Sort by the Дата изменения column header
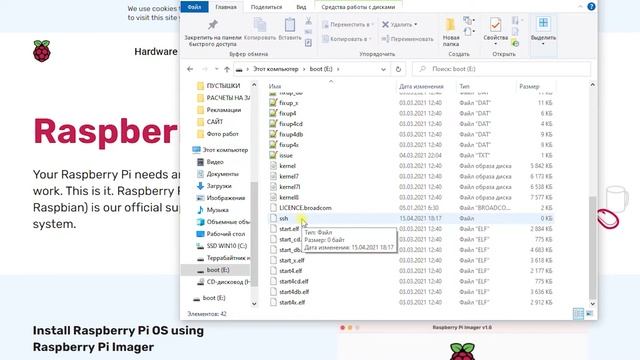This screenshot has height=360, width=640. pyautogui.click(x=421, y=87)
